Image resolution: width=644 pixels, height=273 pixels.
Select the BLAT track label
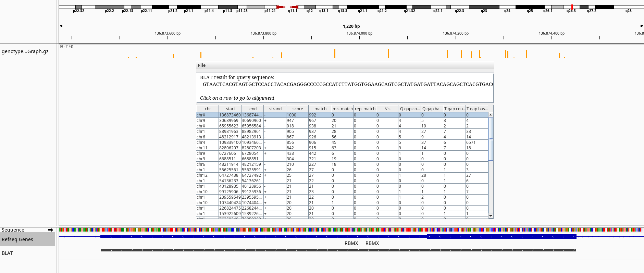(7, 253)
